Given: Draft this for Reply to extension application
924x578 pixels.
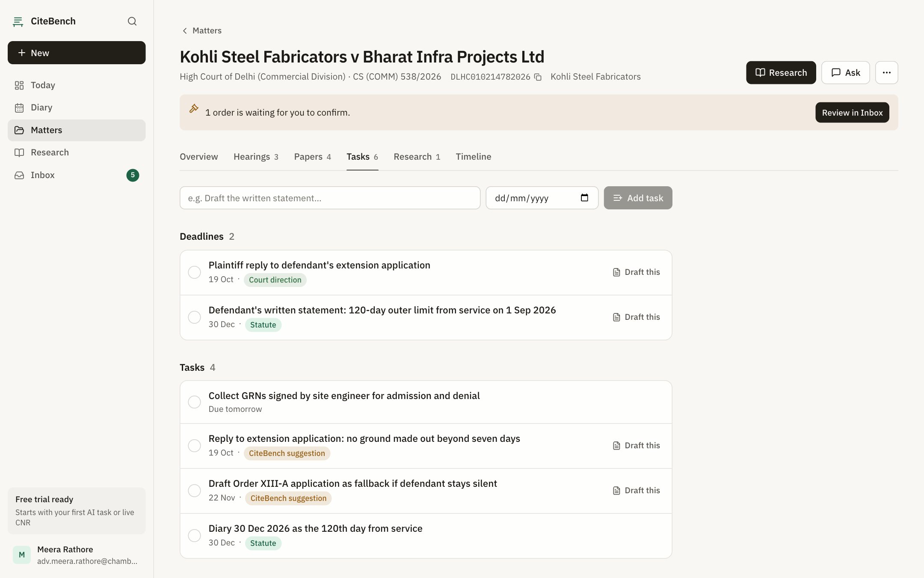Looking at the screenshot, I should [636, 446].
